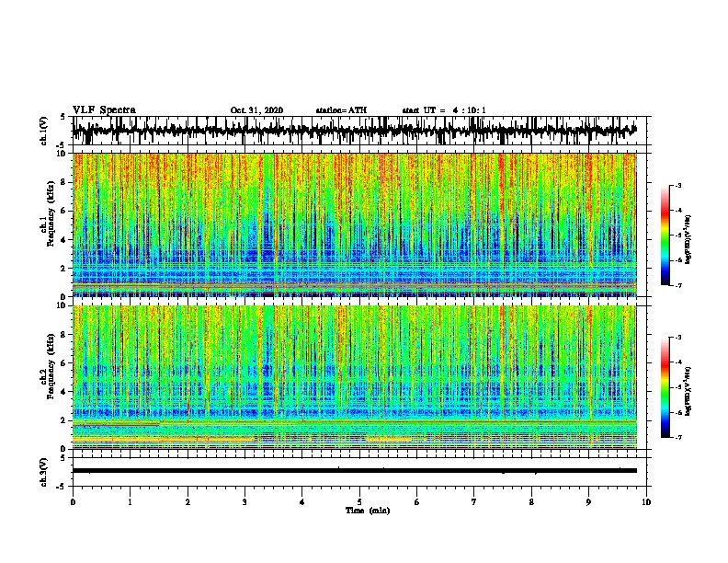This screenshot has width=728, height=563.
Task: Click the ch.2 color scale bar
Action: click(x=665, y=387)
